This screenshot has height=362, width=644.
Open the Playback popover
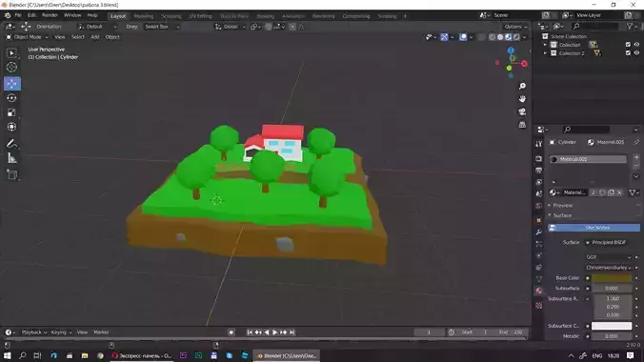34,332
